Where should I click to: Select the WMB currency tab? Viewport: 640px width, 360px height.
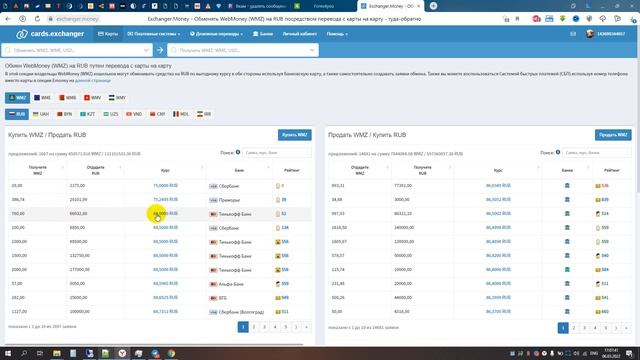tap(68, 98)
